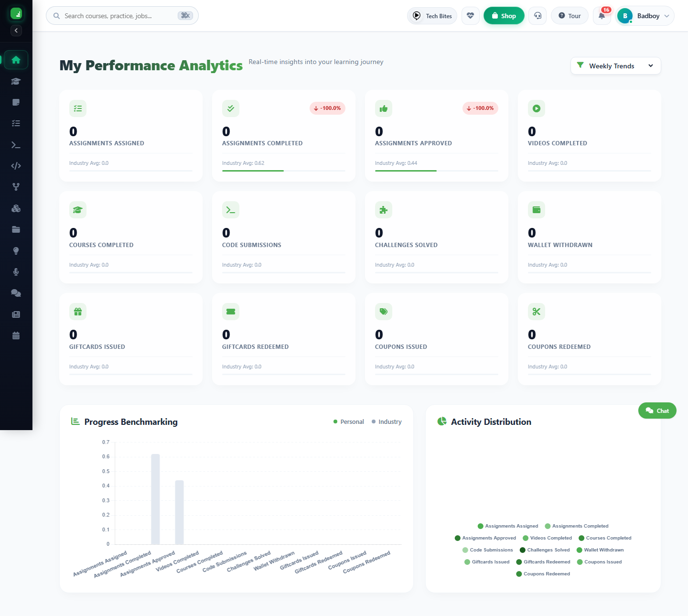This screenshot has height=616, width=688.
Task: Click the Assignments Completed industry bar in chart
Action: tap(155, 499)
